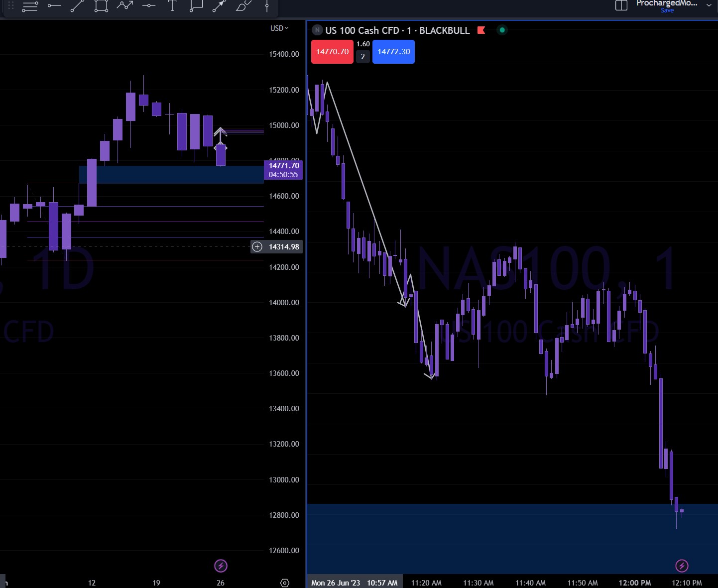Open the chart layout selector icon
The width and height of the screenshot is (718, 588).
621,5
